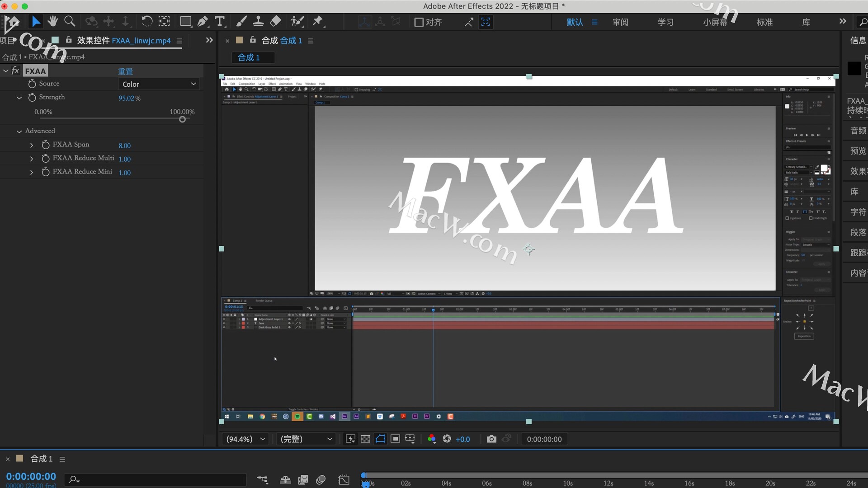Select the Rotation tool
Image resolution: width=868 pixels, height=488 pixels.
(x=146, y=21)
